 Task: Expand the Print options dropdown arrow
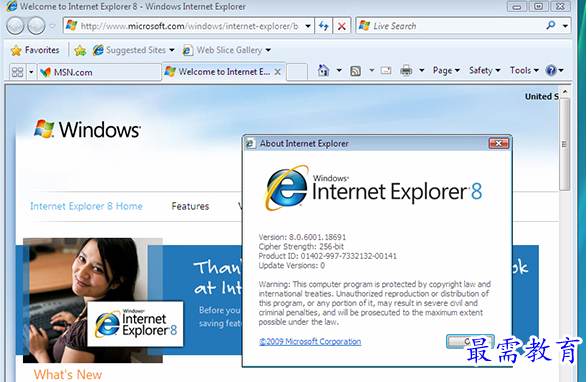coord(422,70)
